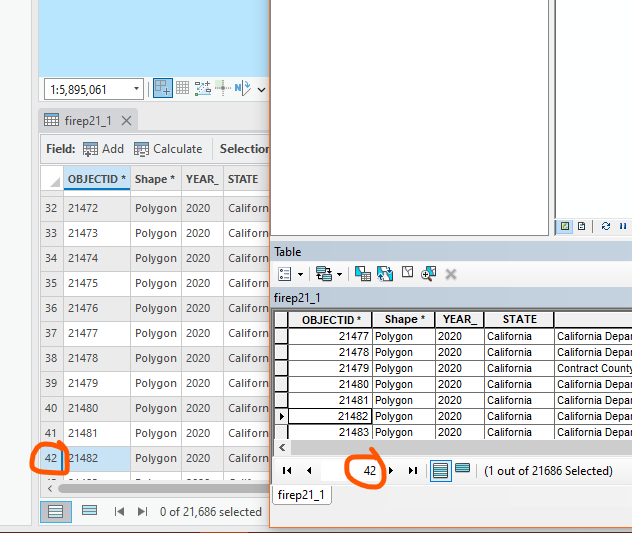Screen dimensions: 632x533
Task: Select row selector for 21479 in ArcMap table
Action: (281, 368)
